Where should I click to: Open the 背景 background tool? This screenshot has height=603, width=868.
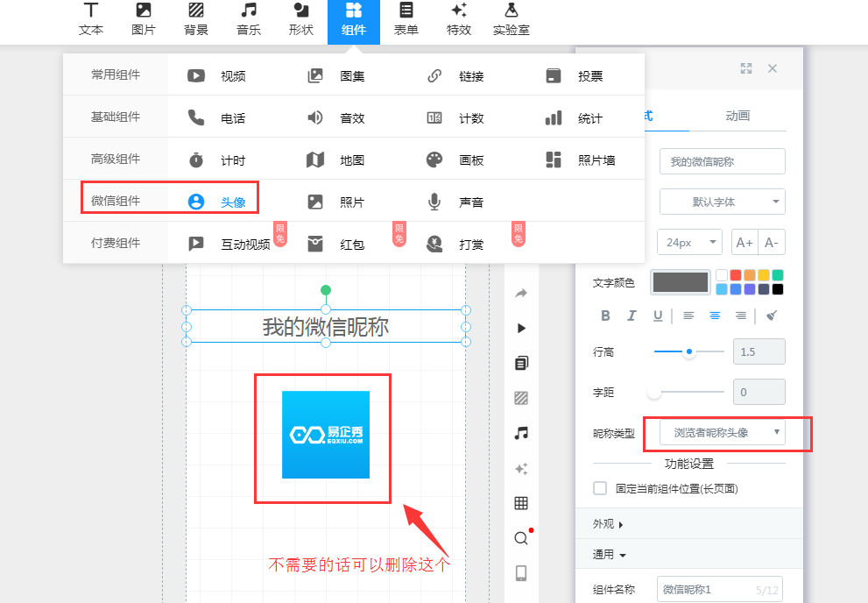[x=196, y=19]
